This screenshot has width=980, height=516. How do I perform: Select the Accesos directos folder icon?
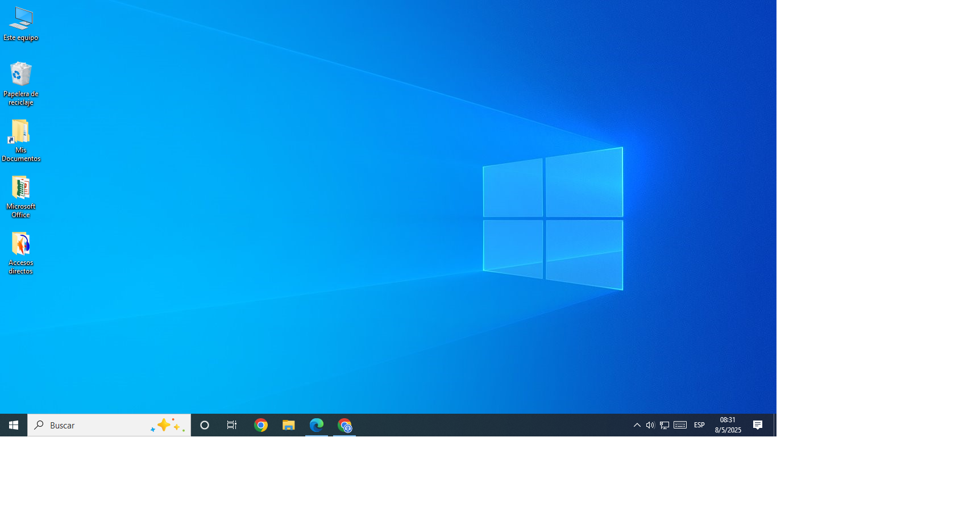coord(20,253)
